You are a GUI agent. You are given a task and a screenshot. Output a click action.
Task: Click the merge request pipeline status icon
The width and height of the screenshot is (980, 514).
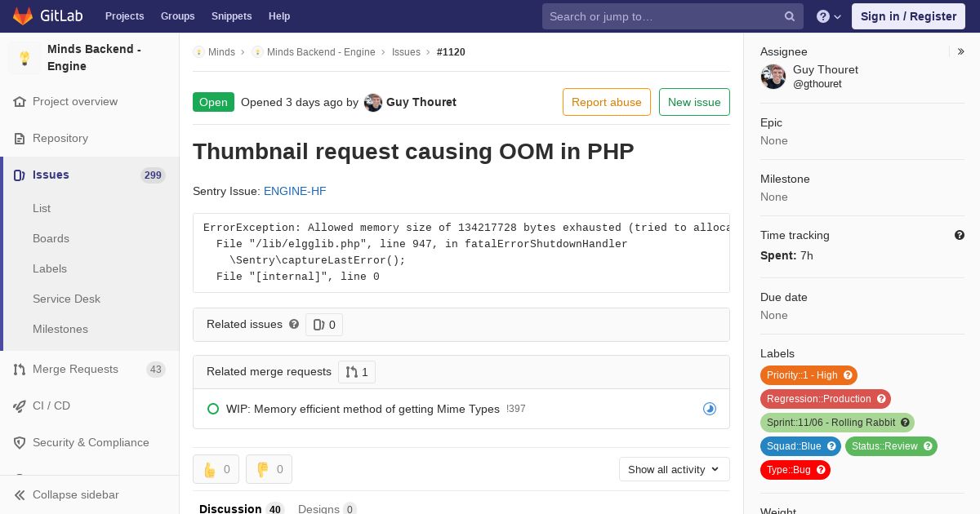(x=710, y=409)
